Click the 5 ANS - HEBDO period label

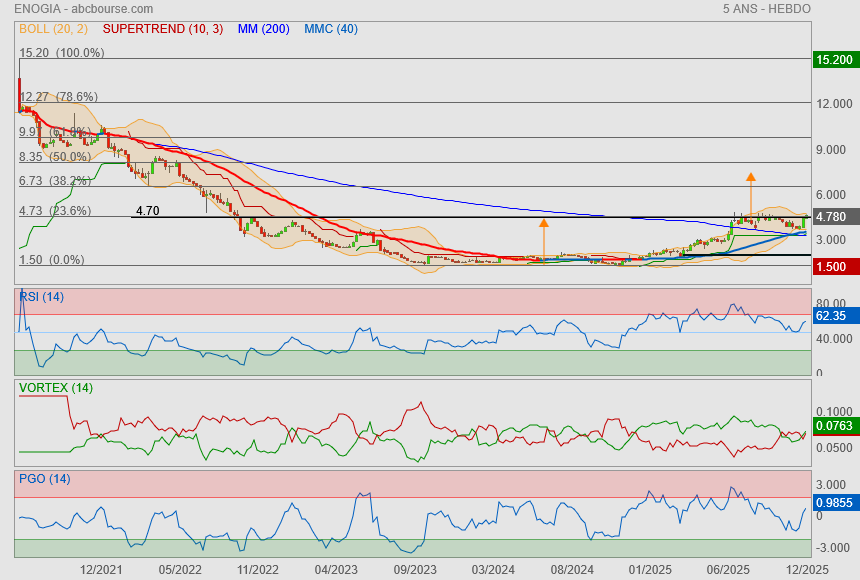766,8
